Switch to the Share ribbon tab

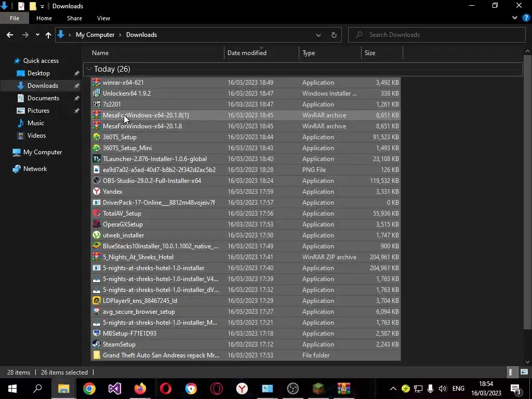(74, 18)
